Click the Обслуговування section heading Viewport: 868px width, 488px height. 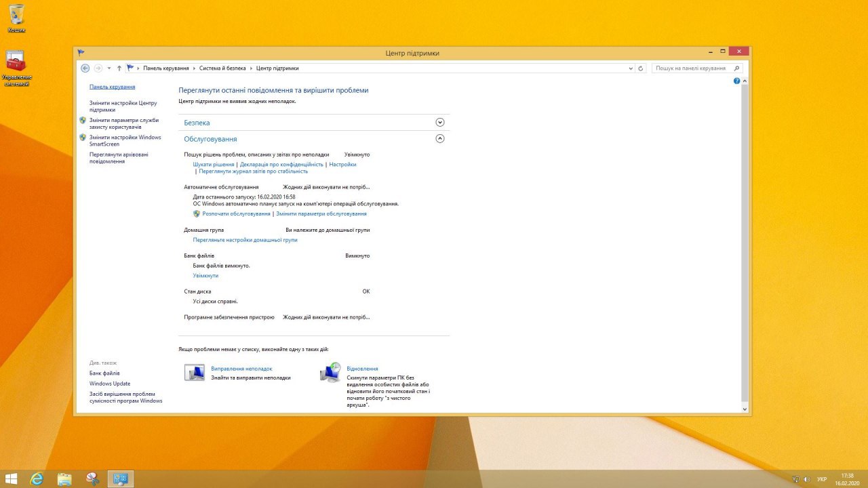[210, 139]
